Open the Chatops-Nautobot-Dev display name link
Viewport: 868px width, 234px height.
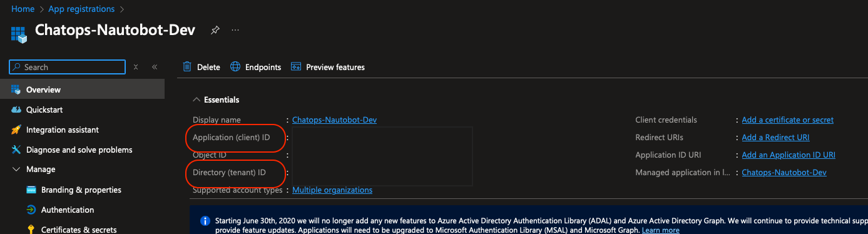pyautogui.click(x=334, y=120)
